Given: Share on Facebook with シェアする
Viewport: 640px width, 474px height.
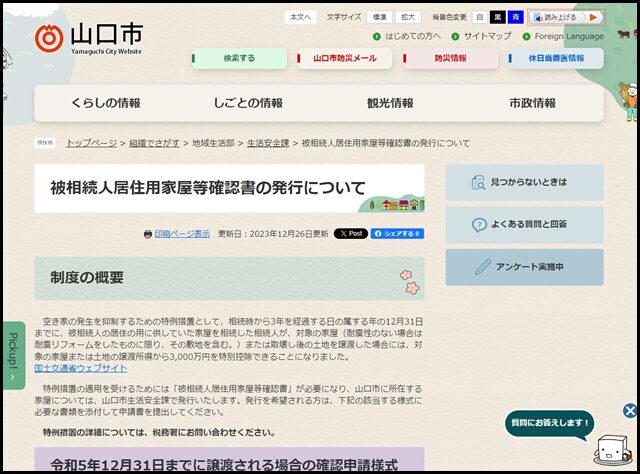Looking at the screenshot, I should tap(397, 234).
